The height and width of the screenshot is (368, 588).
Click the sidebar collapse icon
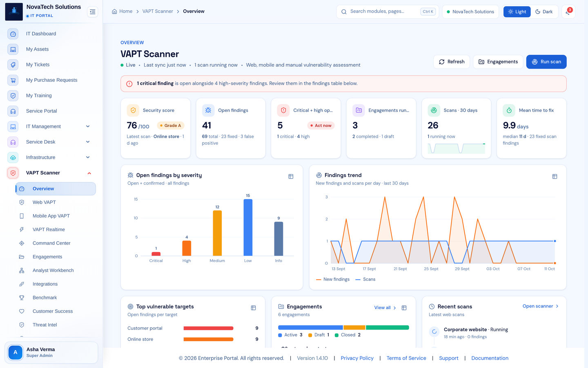pos(93,12)
